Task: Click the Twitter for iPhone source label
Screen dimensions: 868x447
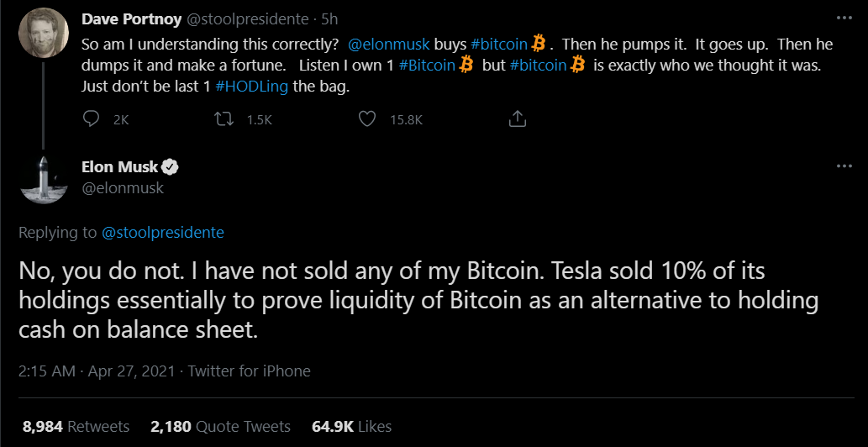Action: point(249,371)
